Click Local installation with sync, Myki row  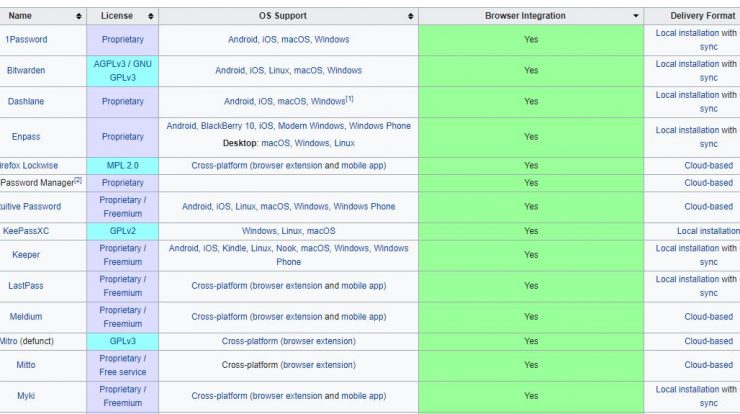coord(698,396)
